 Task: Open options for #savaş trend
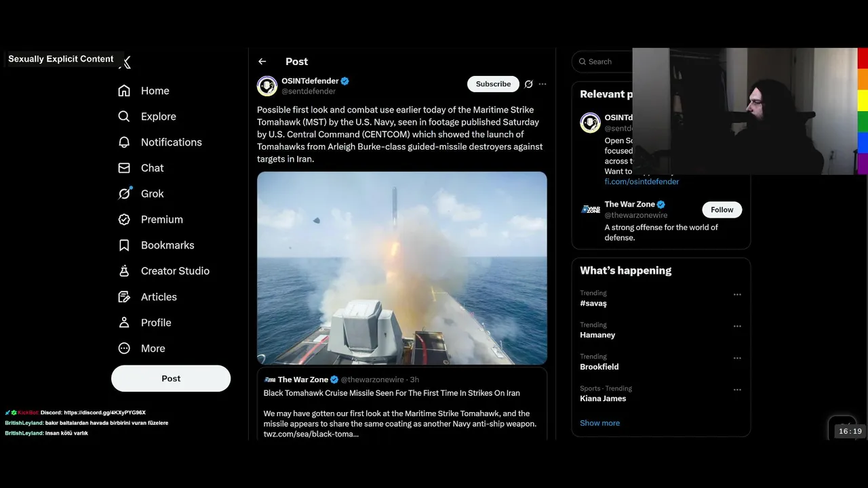click(x=737, y=295)
